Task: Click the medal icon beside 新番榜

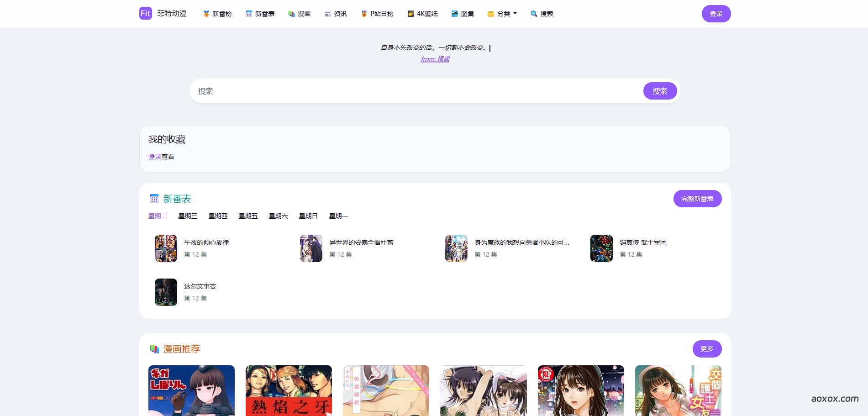Action: (206, 14)
